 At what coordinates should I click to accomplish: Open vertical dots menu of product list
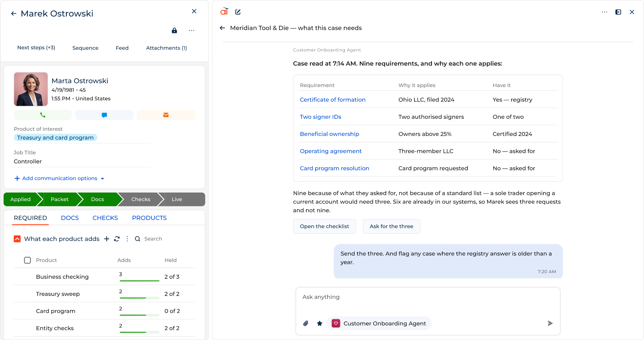[x=127, y=239]
